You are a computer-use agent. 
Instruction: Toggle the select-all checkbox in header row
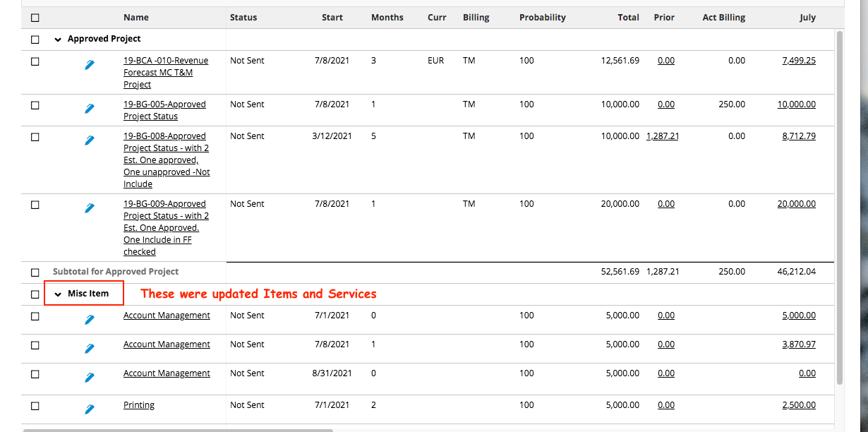pos(35,18)
